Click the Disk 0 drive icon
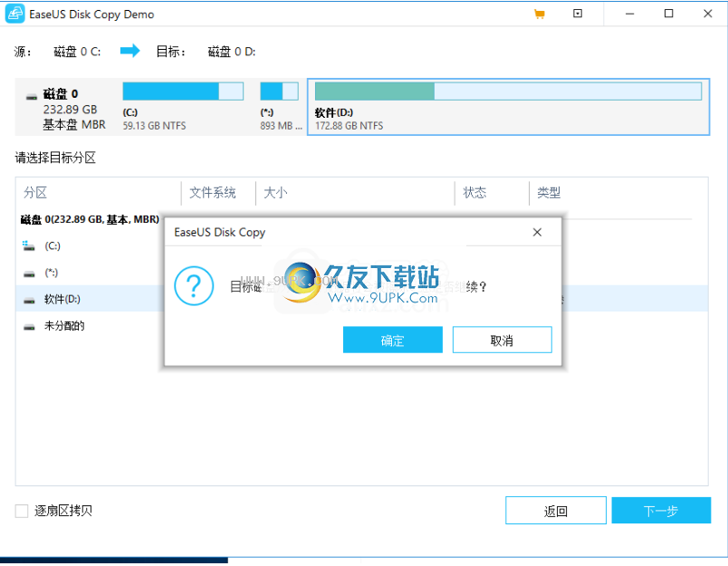Image resolution: width=728 pixels, height=566 pixels. click(x=32, y=97)
